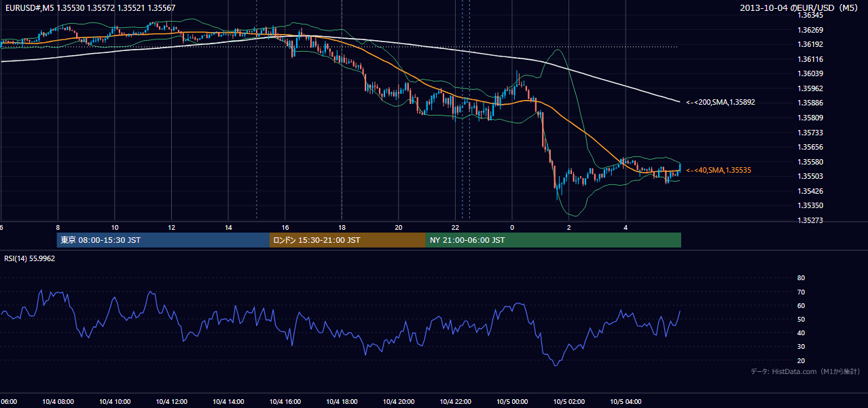This screenshot has height=408, width=868.
Task: Click price axis label 1.35886
Action: tap(812, 103)
